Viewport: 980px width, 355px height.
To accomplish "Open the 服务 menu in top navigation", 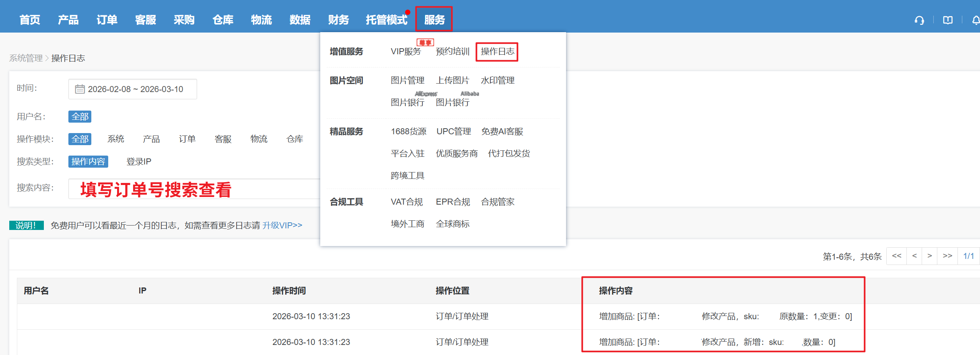I will pos(434,19).
